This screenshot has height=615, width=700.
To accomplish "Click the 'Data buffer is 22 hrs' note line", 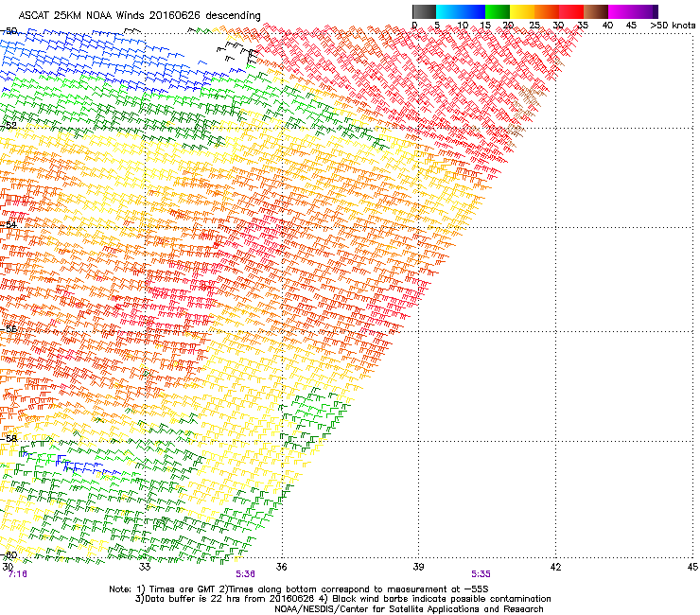I will (342, 599).
